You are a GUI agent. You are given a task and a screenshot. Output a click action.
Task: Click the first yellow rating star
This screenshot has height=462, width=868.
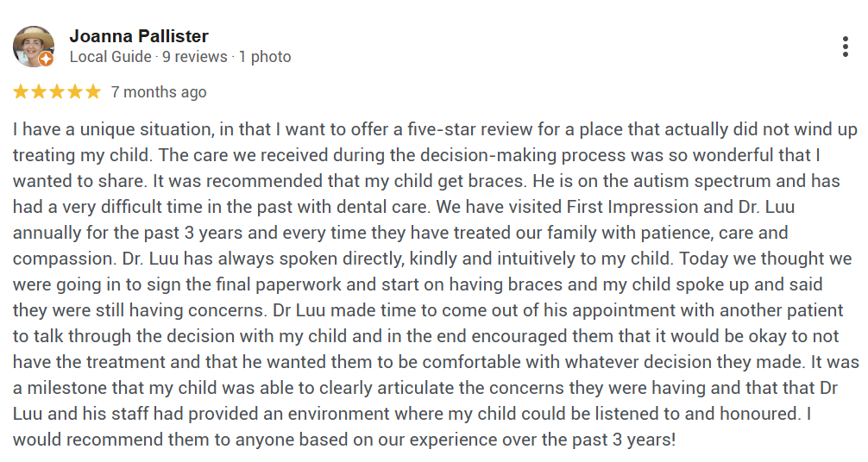coord(21,91)
